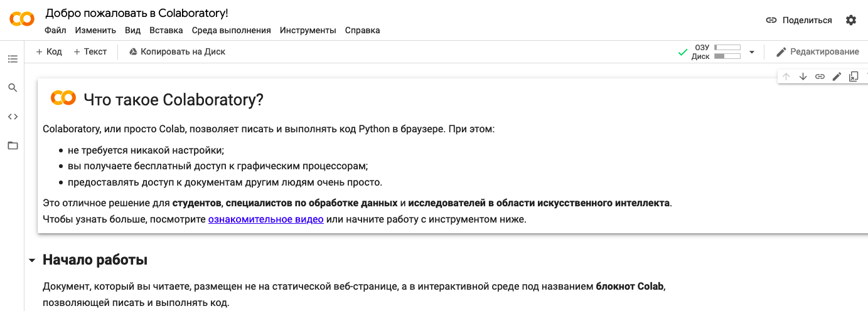This screenshot has width=868, height=311.
Task: Add a code cell with + Код
Action: (49, 52)
